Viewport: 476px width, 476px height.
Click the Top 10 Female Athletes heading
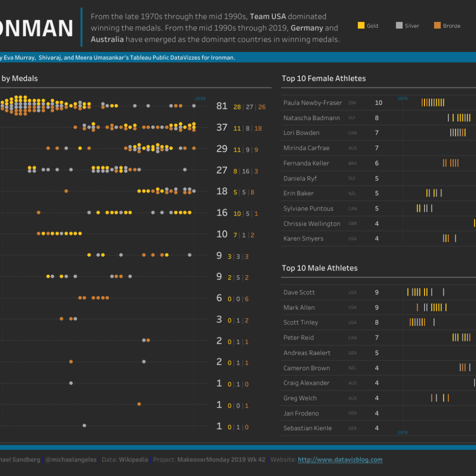[323, 78]
